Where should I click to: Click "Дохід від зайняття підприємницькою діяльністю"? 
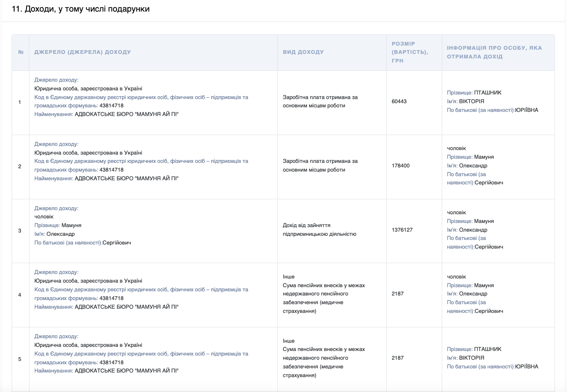coord(319,230)
